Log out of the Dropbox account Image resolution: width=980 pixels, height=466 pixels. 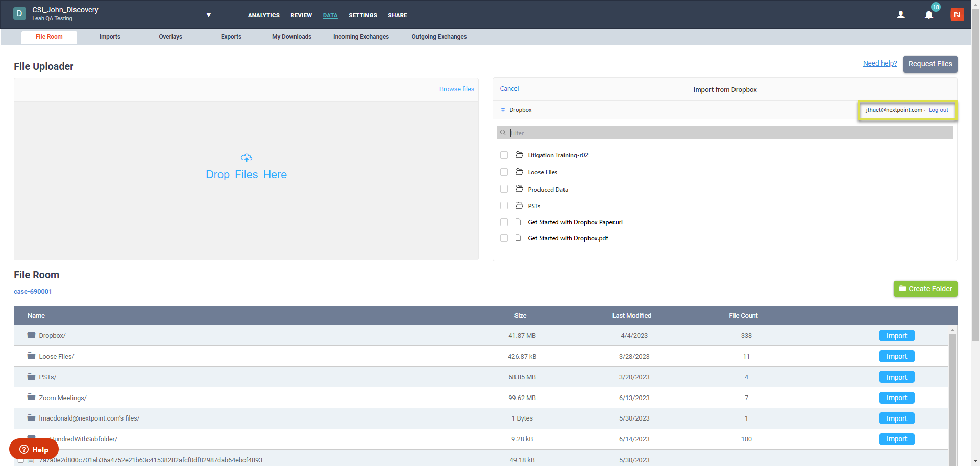tap(938, 110)
